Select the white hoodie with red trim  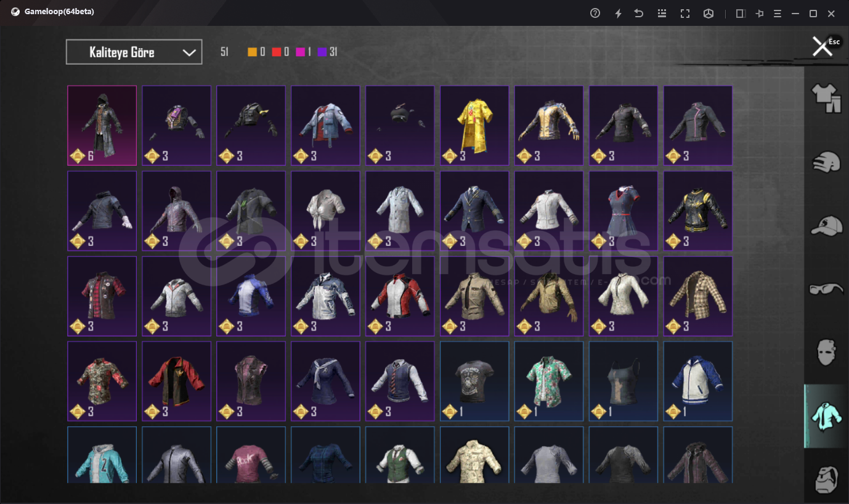(177, 296)
